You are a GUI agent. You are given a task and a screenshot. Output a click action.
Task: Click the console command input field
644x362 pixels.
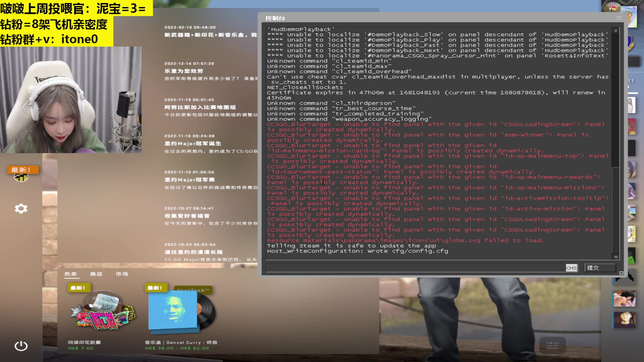pos(415,268)
